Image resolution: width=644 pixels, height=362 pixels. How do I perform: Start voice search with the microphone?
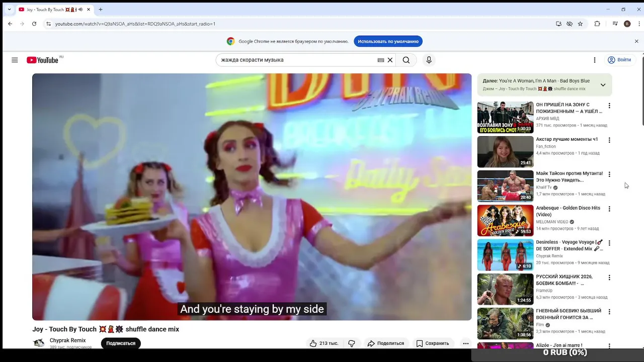[429, 60]
